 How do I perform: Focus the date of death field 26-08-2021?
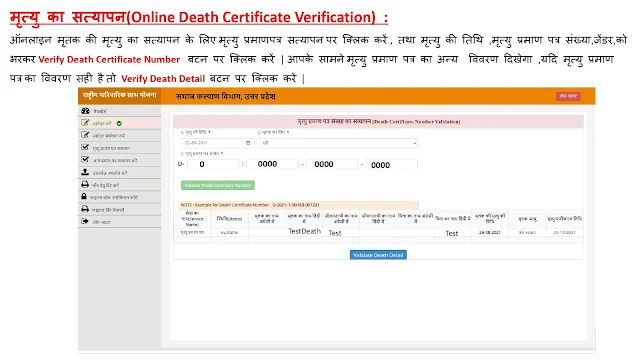217,143
